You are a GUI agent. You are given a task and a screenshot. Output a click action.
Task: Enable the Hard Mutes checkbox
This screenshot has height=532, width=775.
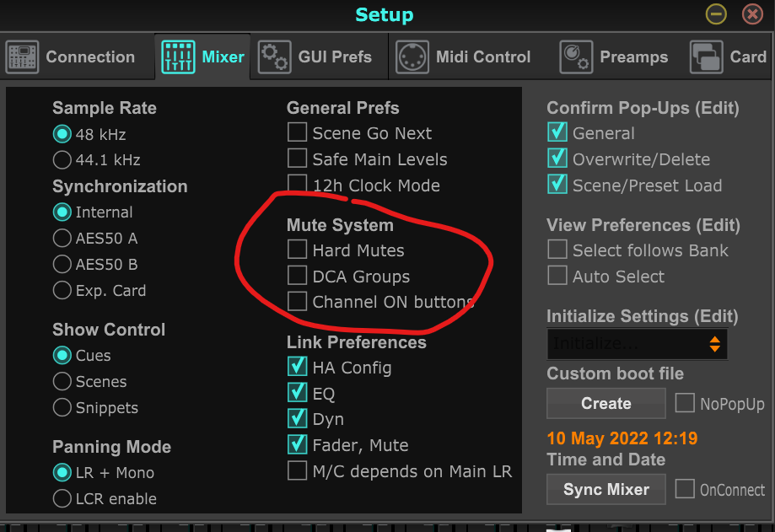(x=297, y=250)
